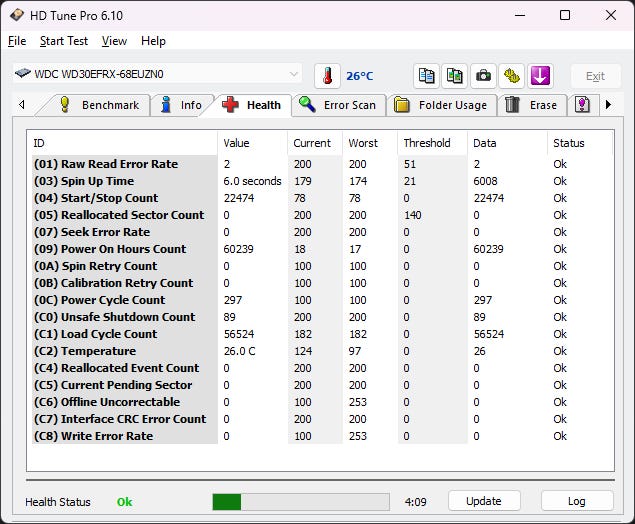Maximize the HD Tune Pro window
This screenshot has width=635, height=524.
tap(565, 15)
